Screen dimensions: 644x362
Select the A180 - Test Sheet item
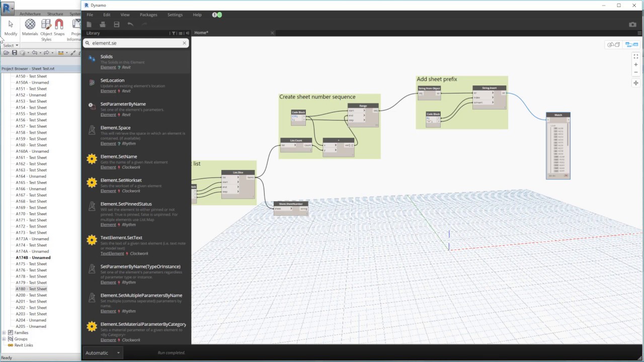tap(31, 289)
